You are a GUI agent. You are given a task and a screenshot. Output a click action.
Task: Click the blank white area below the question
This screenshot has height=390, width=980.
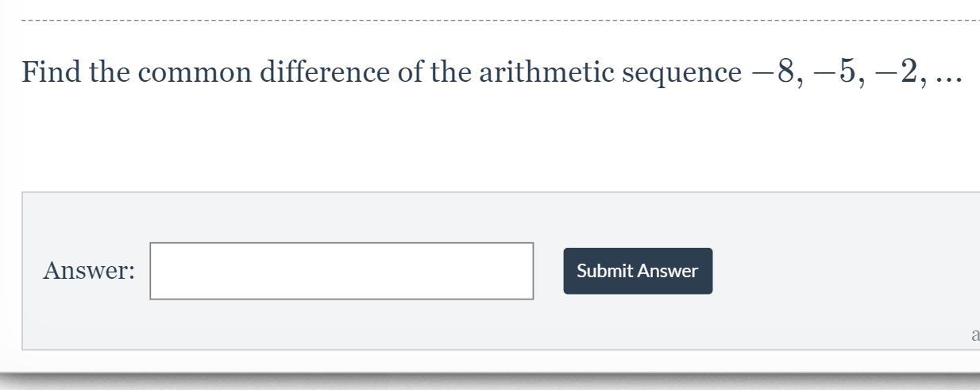pyautogui.click(x=476, y=143)
